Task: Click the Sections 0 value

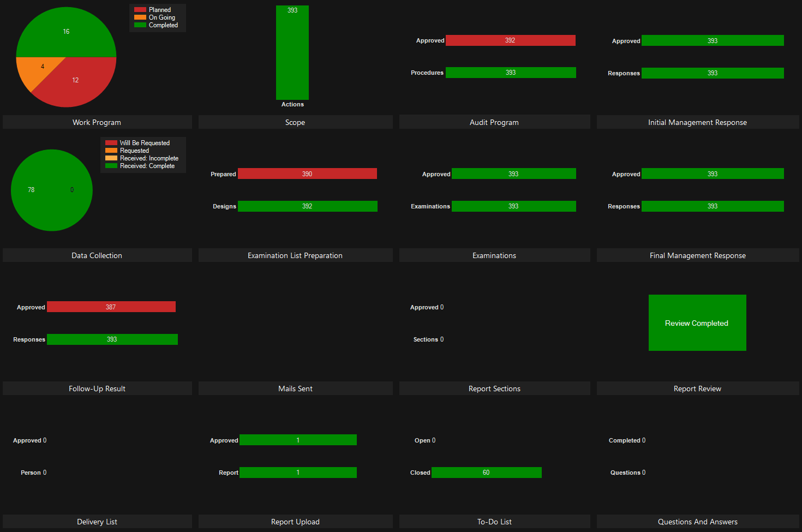Action: (442, 339)
